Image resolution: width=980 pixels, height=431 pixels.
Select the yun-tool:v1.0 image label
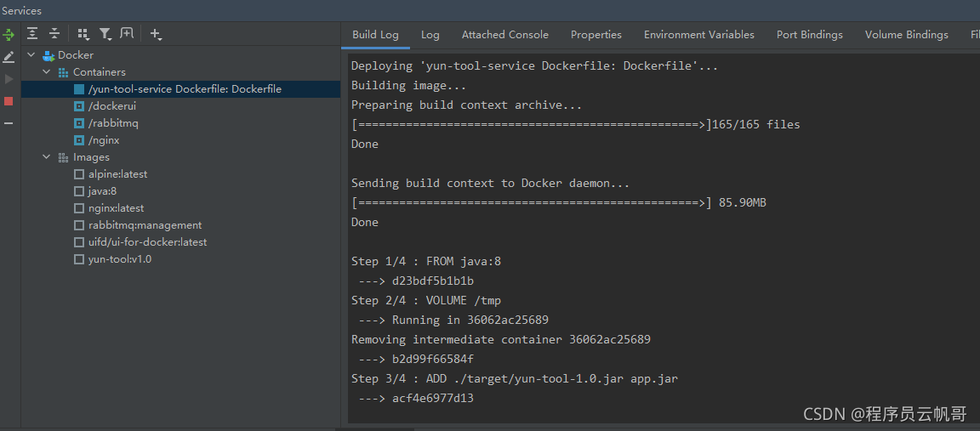pos(120,259)
